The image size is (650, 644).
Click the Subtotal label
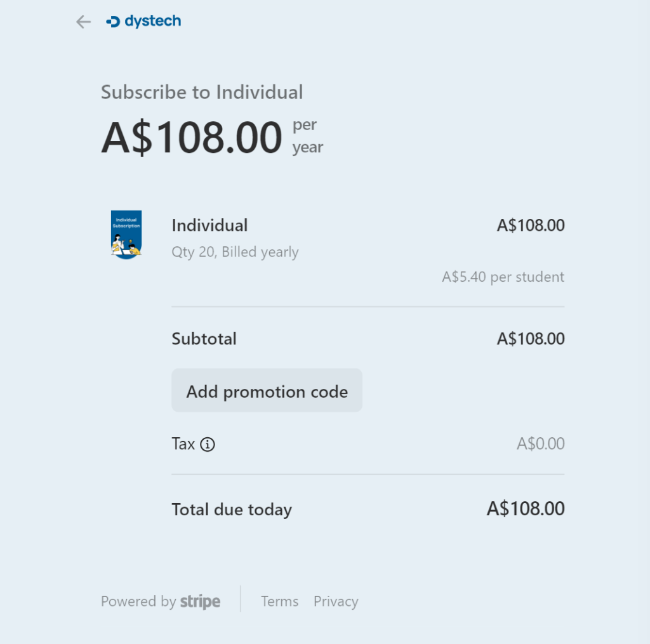204,339
